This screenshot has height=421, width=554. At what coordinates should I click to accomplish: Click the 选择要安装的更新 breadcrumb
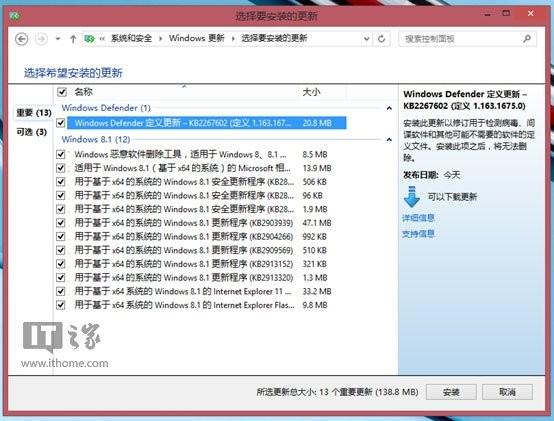(274, 38)
